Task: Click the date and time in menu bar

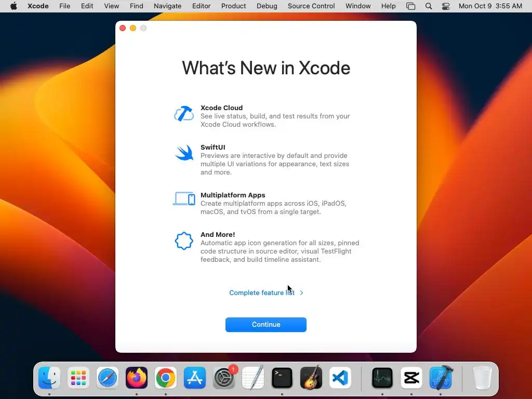Action: click(490, 6)
